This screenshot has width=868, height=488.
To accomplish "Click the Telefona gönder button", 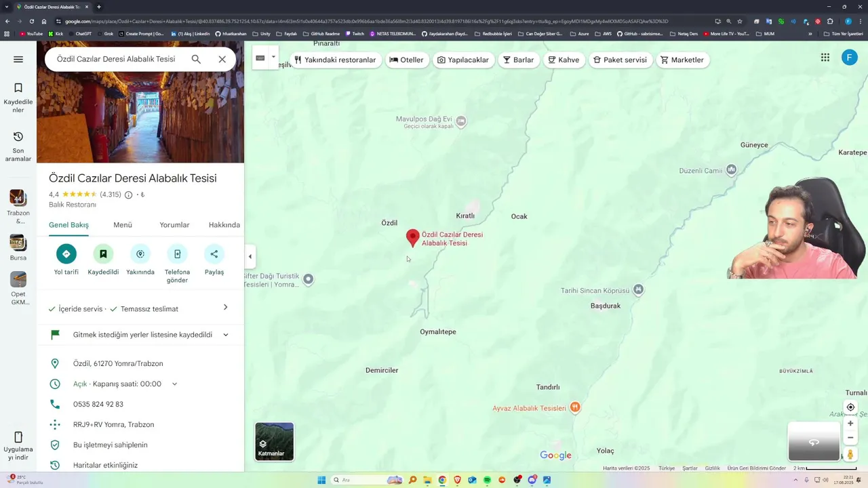I will click(x=177, y=264).
